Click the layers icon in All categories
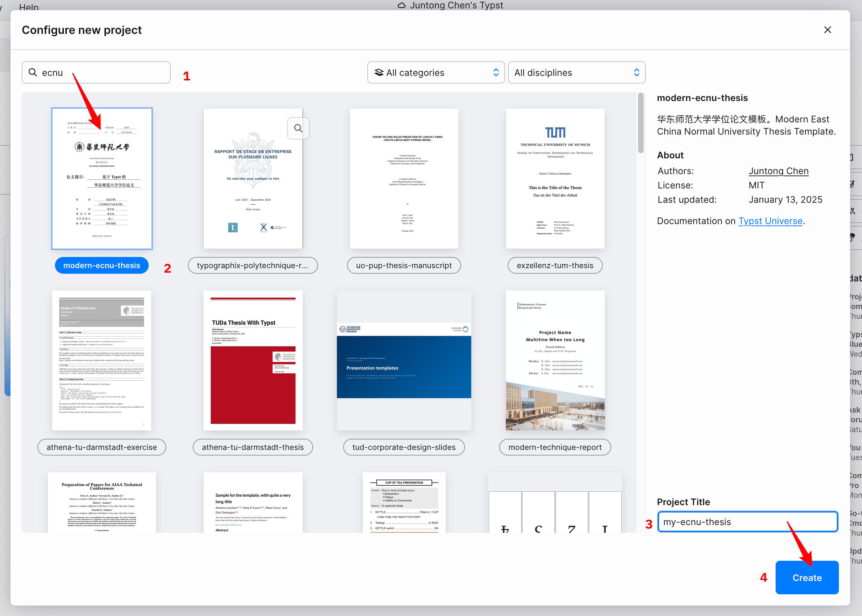The height and width of the screenshot is (616, 862). coord(379,72)
